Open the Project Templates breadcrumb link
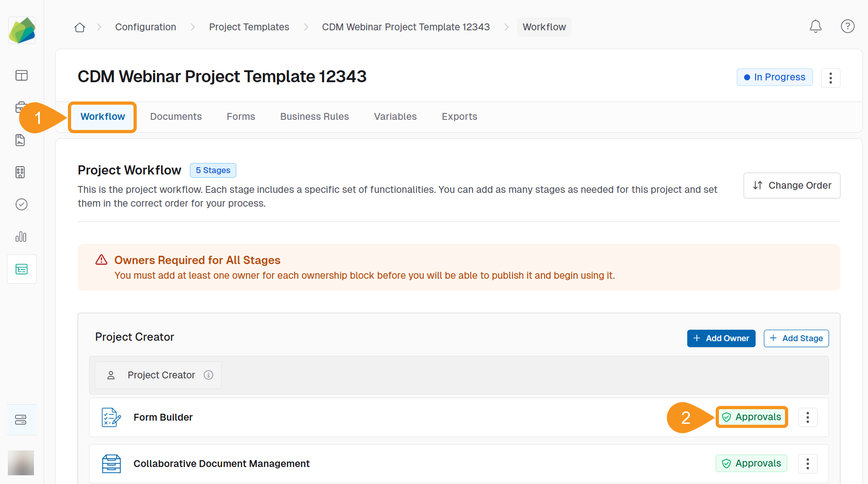 [x=249, y=27]
